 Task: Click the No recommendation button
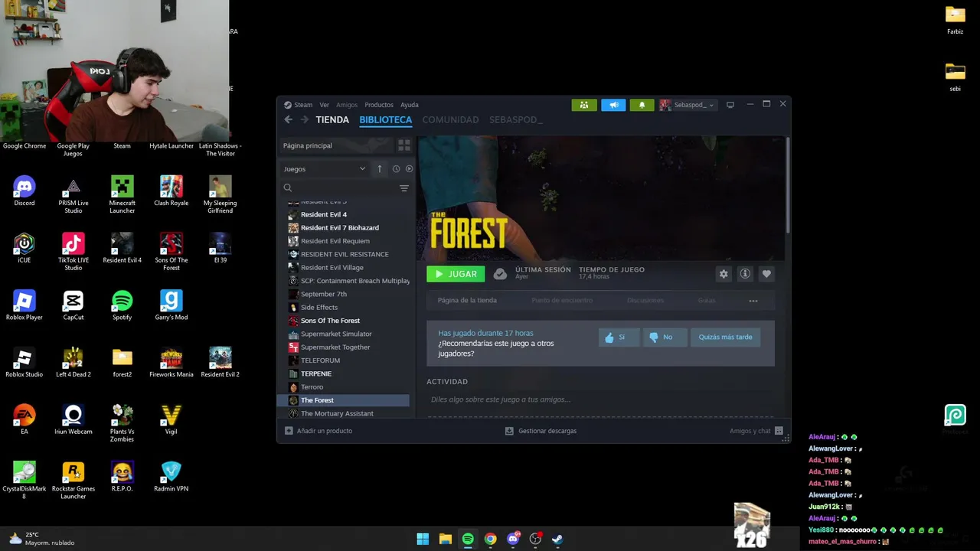(x=665, y=337)
